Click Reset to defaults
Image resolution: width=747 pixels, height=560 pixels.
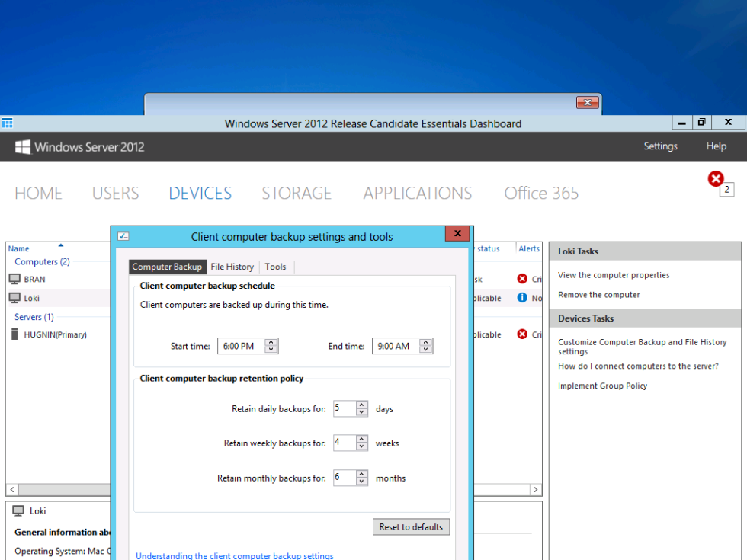411,526
